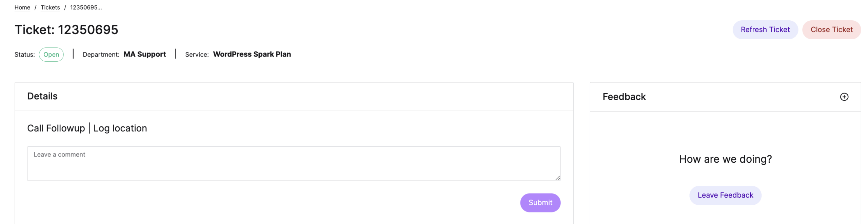Click the MA Support department label
The width and height of the screenshot is (868, 224).
click(144, 54)
